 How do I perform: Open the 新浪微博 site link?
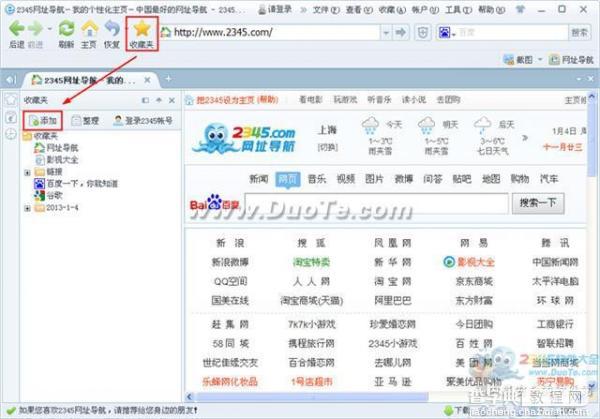(230, 262)
